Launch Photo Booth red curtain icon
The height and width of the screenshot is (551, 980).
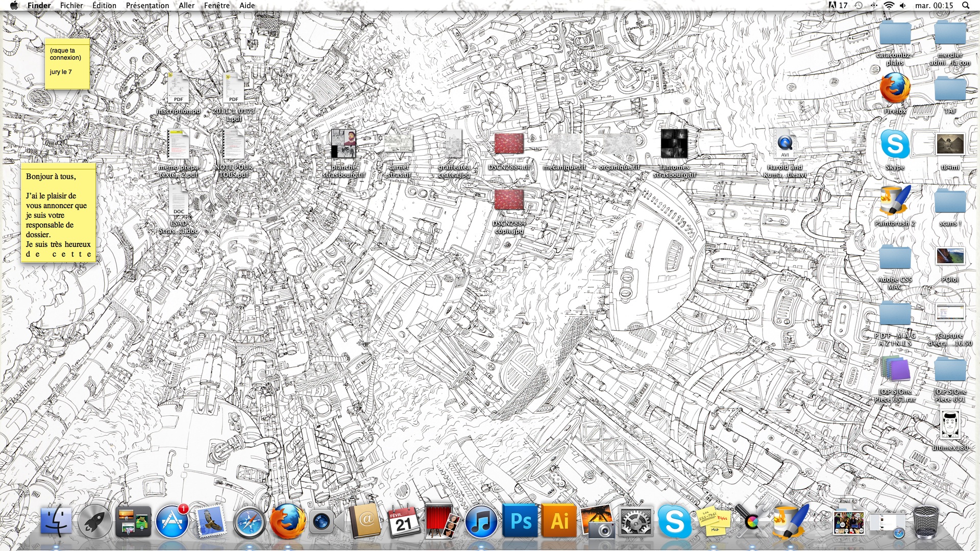pos(442,521)
